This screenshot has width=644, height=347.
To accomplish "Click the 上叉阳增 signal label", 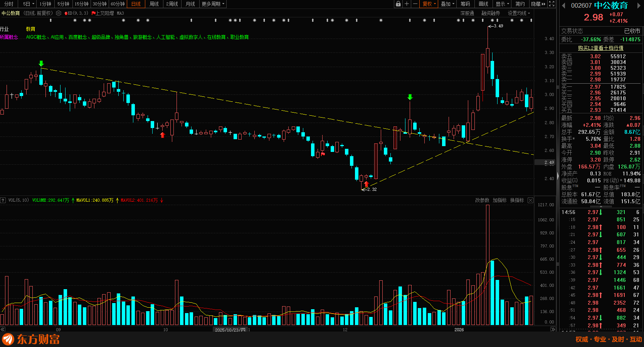I will click(105, 13).
